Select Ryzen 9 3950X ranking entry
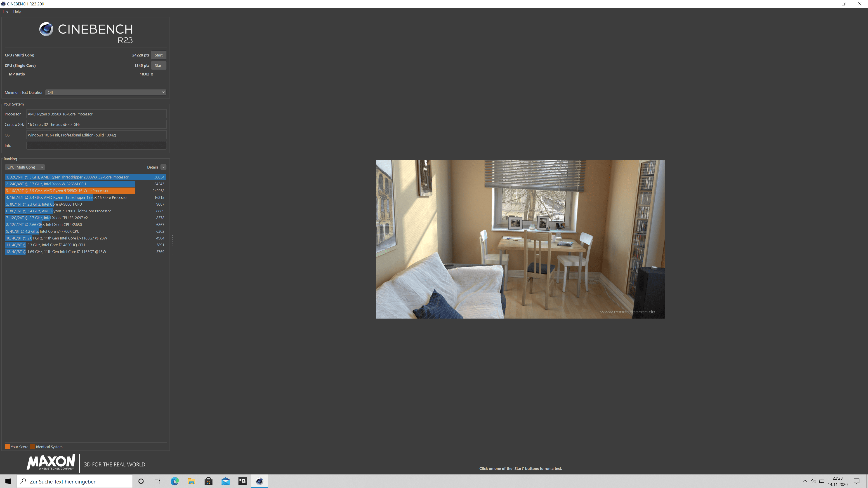868x488 pixels. pos(70,191)
